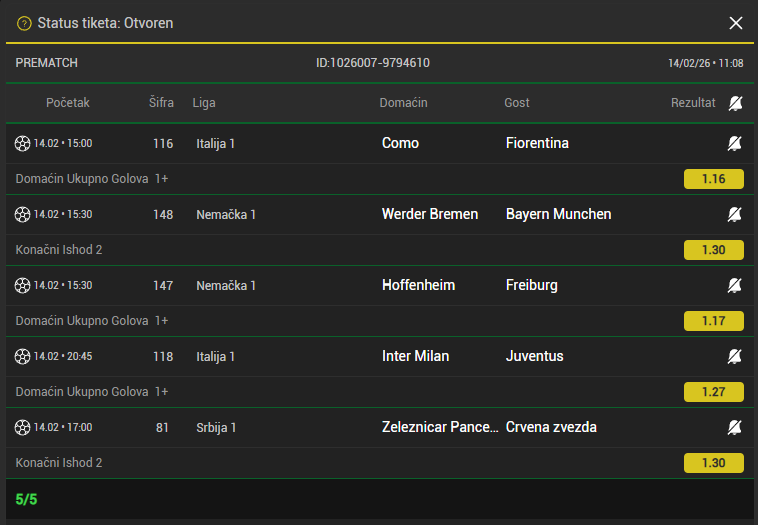Close the ticket status dialog
Image resolution: width=758 pixels, height=525 pixels.
click(736, 23)
